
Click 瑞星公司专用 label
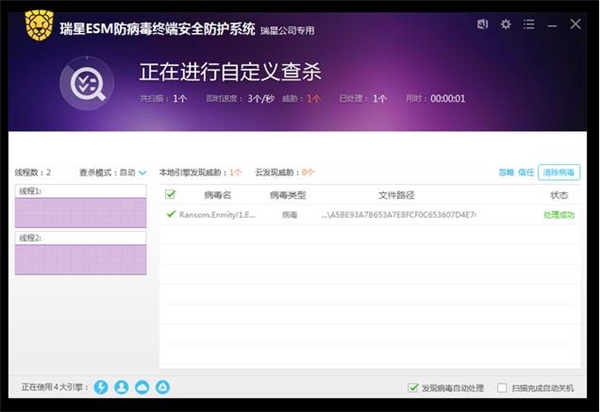tap(287, 31)
